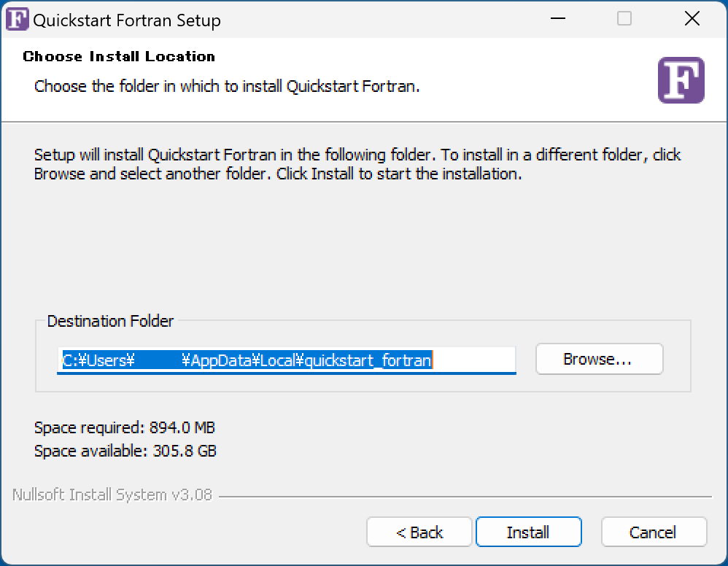Cancel the Quickstart Fortran installation
The image size is (728, 566).
pyautogui.click(x=654, y=532)
